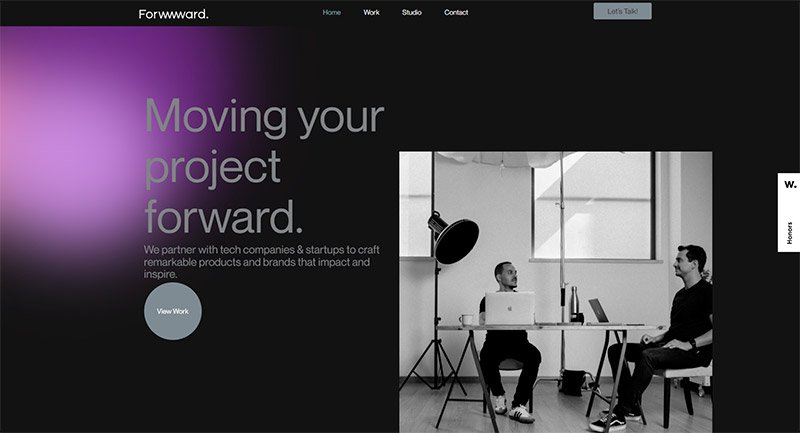Click the smiling man seated on right

pyautogui.click(x=663, y=337)
